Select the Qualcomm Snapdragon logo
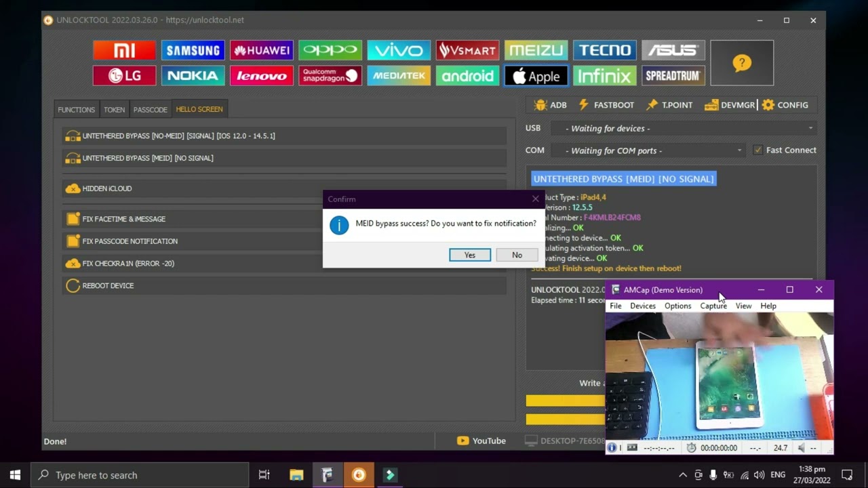Screen dimensions: 868x488 click(x=330, y=76)
